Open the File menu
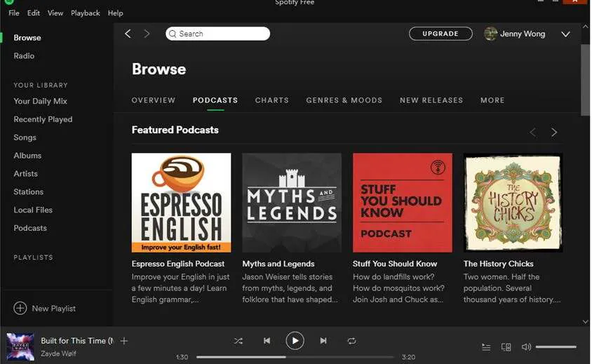Image resolution: width=592 pixels, height=364 pixels. (x=14, y=13)
